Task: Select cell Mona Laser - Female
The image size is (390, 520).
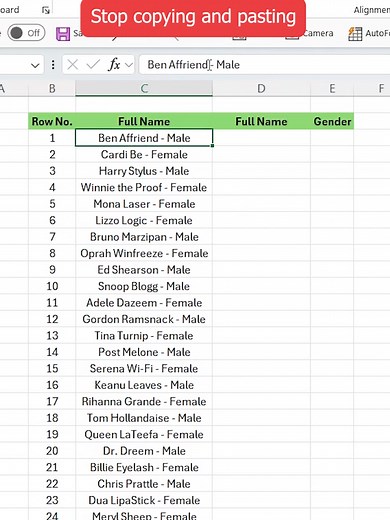Action: (144, 204)
